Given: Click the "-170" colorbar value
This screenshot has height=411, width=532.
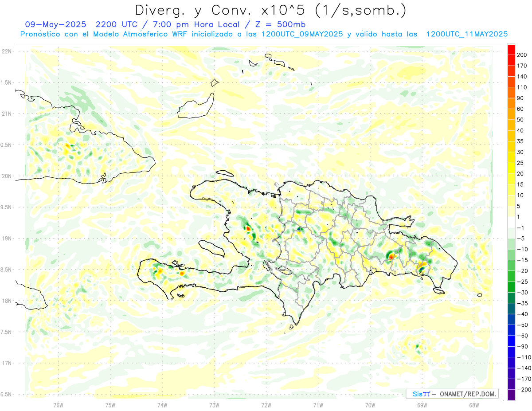Looking at the screenshot, I should [523, 379].
